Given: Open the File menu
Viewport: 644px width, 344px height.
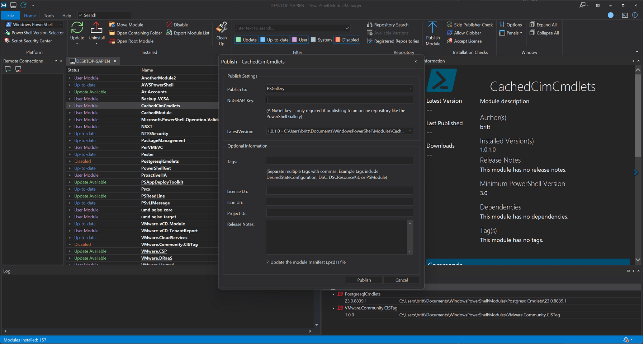Looking at the screenshot, I should pyautogui.click(x=10, y=15).
